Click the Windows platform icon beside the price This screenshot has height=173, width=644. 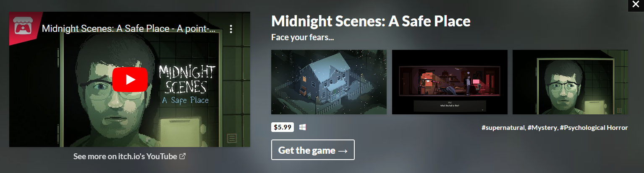(x=302, y=127)
